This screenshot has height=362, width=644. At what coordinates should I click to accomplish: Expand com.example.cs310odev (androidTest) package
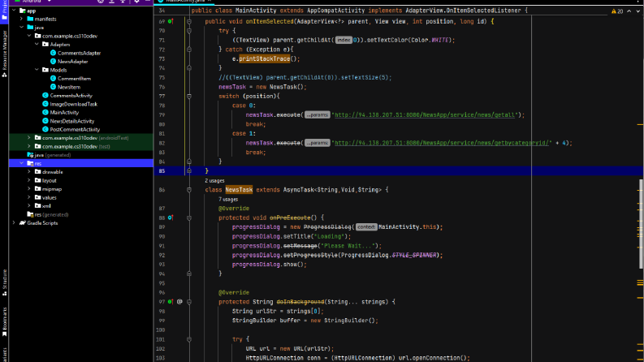click(29, 137)
